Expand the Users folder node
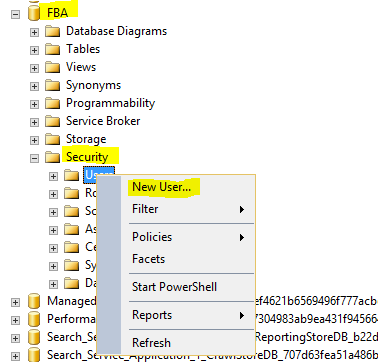This screenshot has width=378, height=362. tap(53, 176)
